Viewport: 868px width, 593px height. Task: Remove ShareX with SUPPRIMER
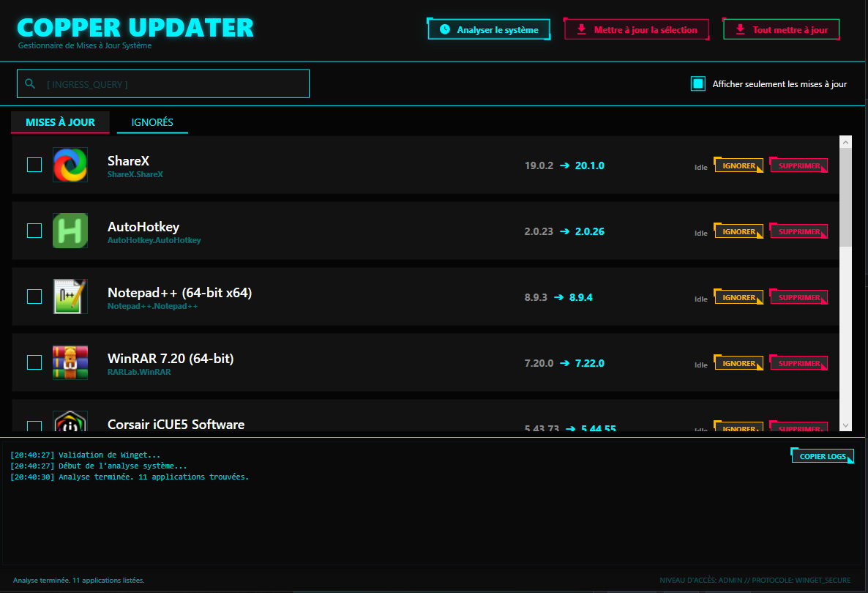(x=798, y=165)
